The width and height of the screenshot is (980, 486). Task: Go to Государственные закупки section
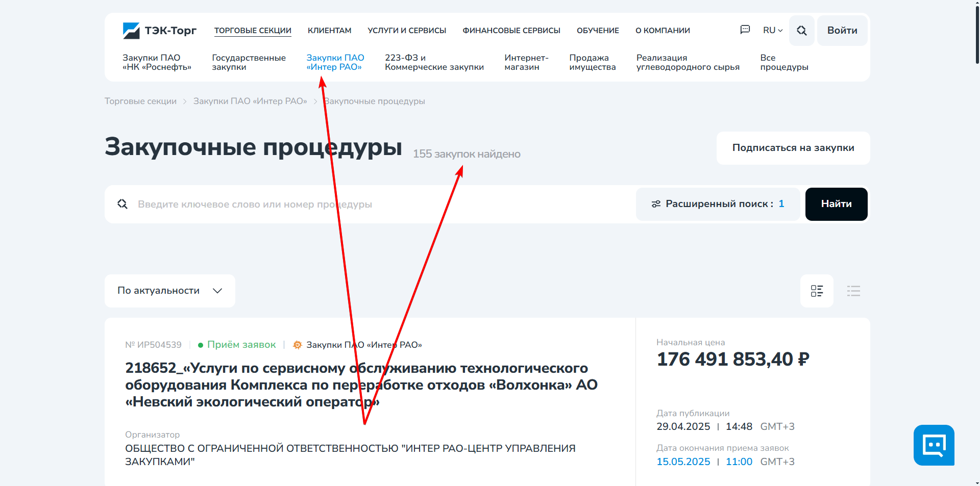(249, 62)
